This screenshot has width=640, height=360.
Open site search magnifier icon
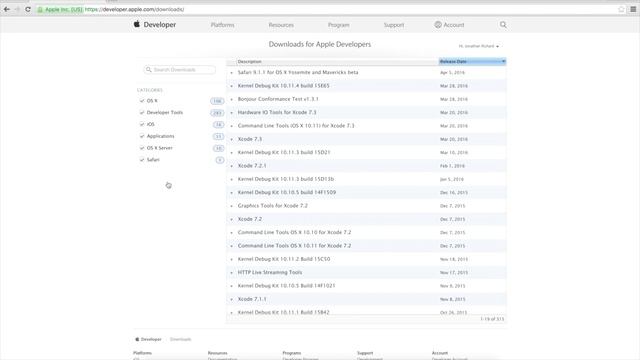coord(503,25)
